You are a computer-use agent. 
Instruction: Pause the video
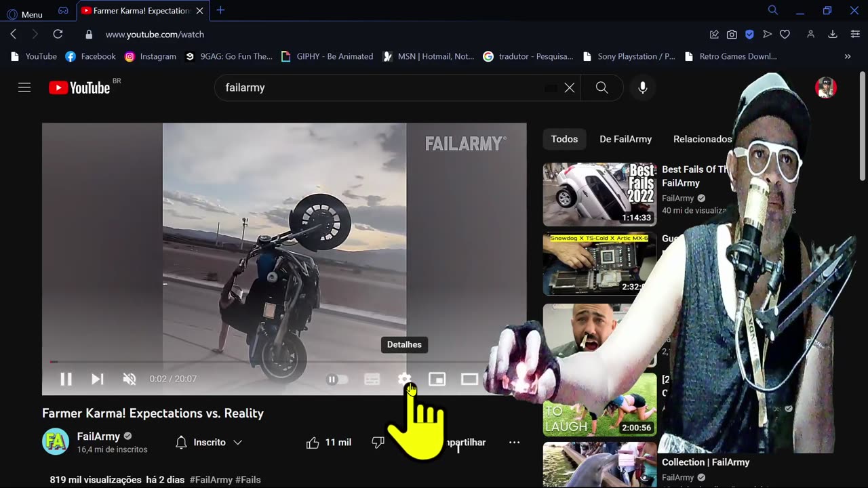point(66,379)
